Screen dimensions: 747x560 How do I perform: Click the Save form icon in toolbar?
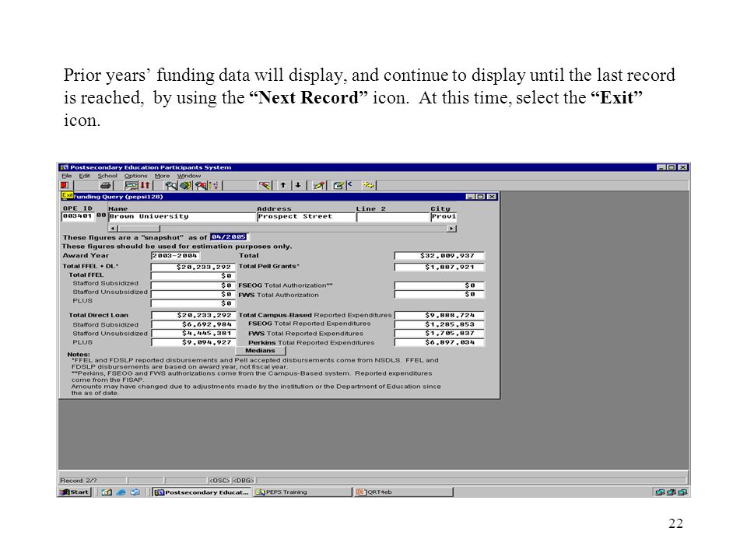(x=131, y=185)
